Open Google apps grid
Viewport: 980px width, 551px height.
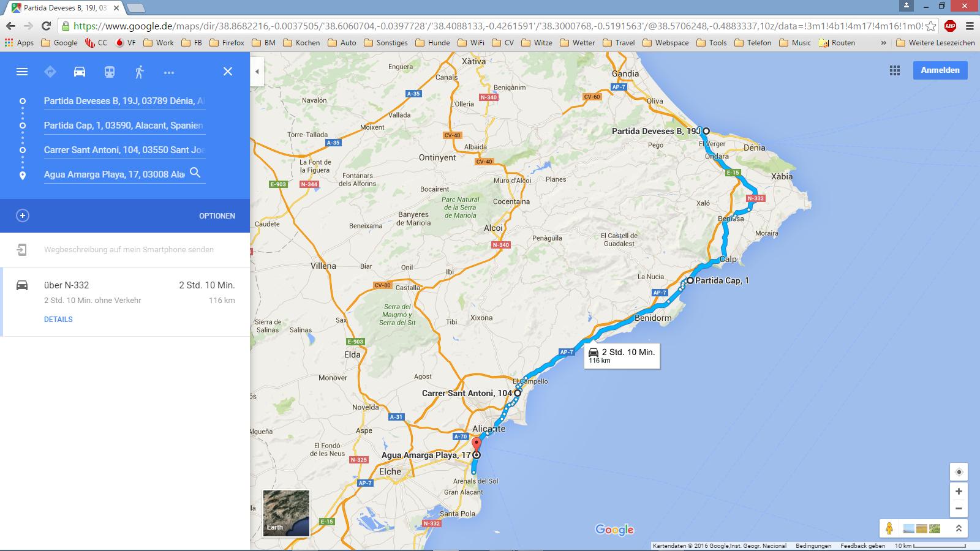895,70
